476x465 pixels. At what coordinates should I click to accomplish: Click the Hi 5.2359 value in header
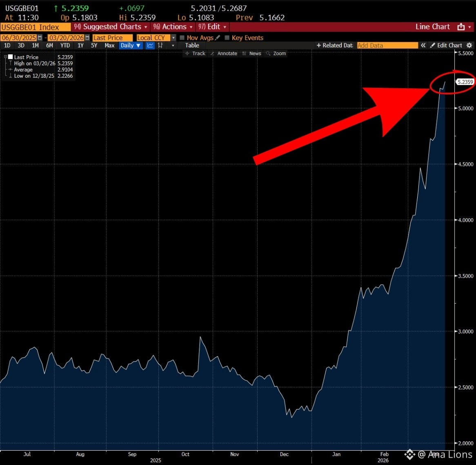point(138,18)
